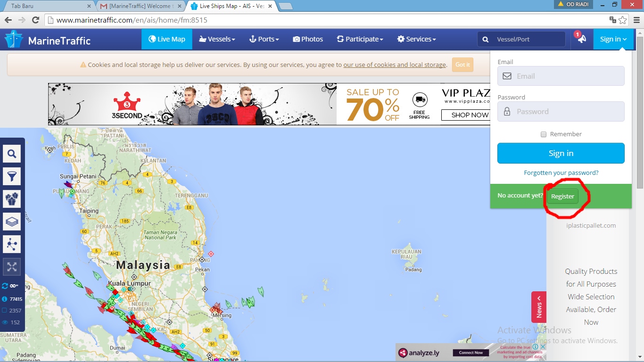Click the Password input field
The height and width of the screenshot is (362, 644).
pyautogui.click(x=561, y=112)
